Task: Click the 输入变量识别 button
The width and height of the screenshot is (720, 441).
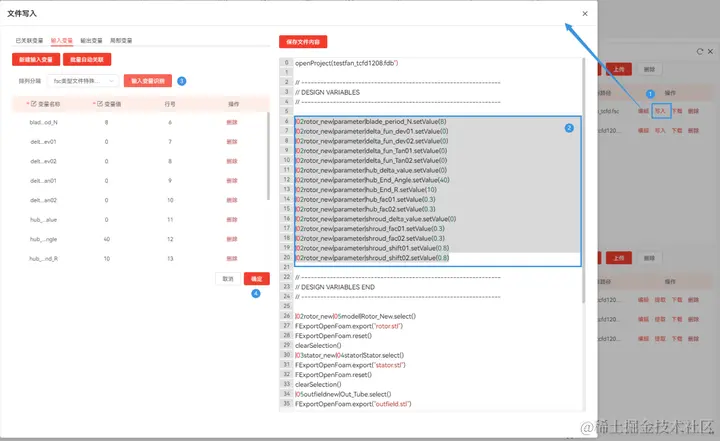Action: pos(148,81)
